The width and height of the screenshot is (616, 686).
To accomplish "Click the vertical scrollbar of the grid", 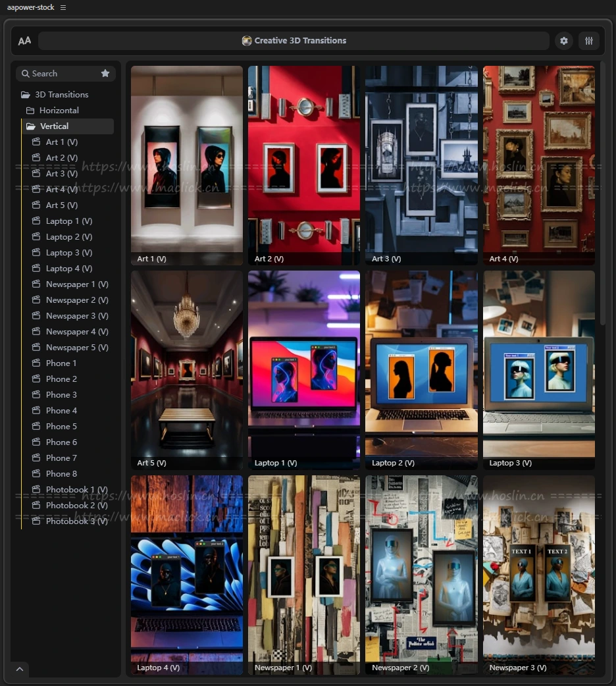I will pyautogui.click(x=603, y=195).
